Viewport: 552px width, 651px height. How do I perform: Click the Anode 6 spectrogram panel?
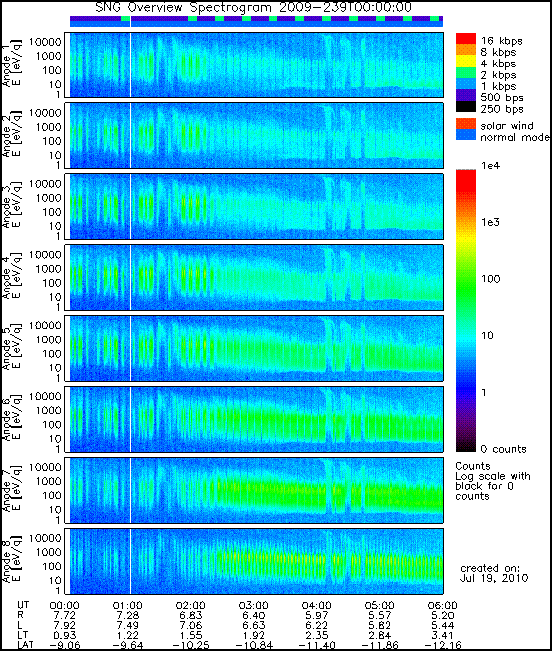(x=256, y=419)
